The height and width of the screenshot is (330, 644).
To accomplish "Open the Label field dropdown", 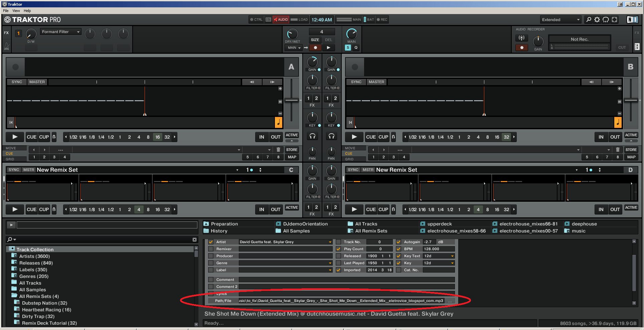I will [330, 270].
